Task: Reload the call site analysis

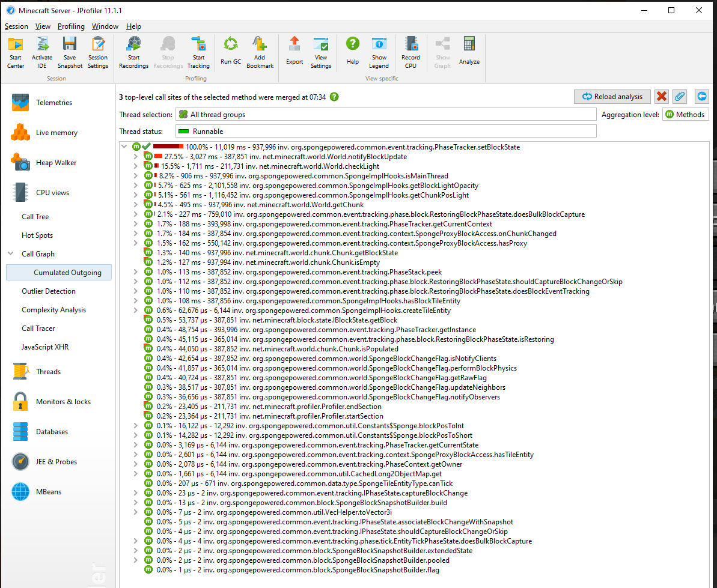Action: coord(612,96)
